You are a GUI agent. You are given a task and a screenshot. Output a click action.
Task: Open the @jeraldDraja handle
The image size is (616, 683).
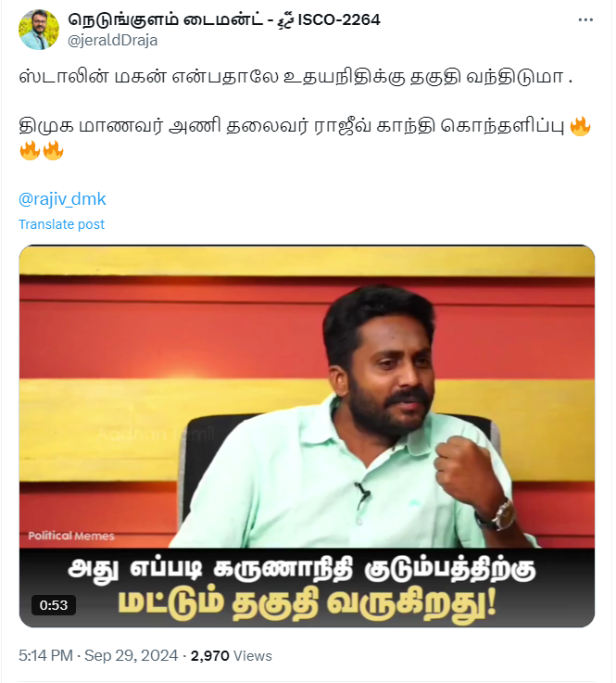pos(113,41)
